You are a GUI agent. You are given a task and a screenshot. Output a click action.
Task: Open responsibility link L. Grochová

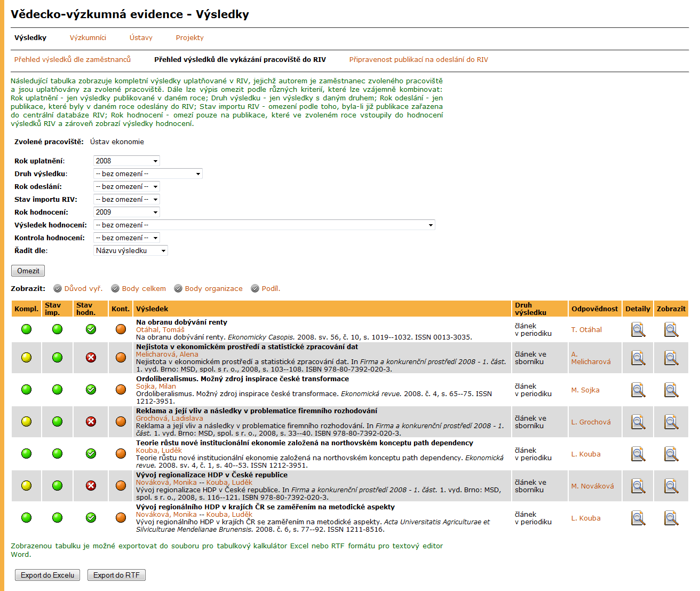pyautogui.click(x=591, y=422)
